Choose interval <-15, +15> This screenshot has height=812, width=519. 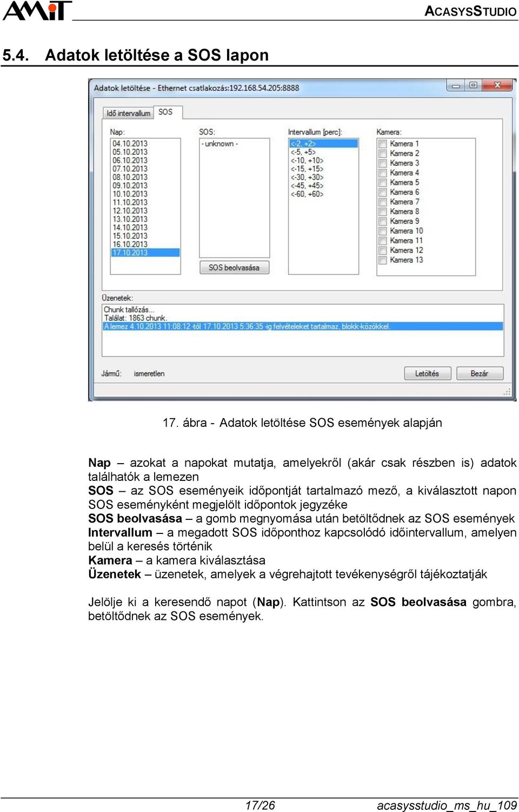[x=323, y=169]
